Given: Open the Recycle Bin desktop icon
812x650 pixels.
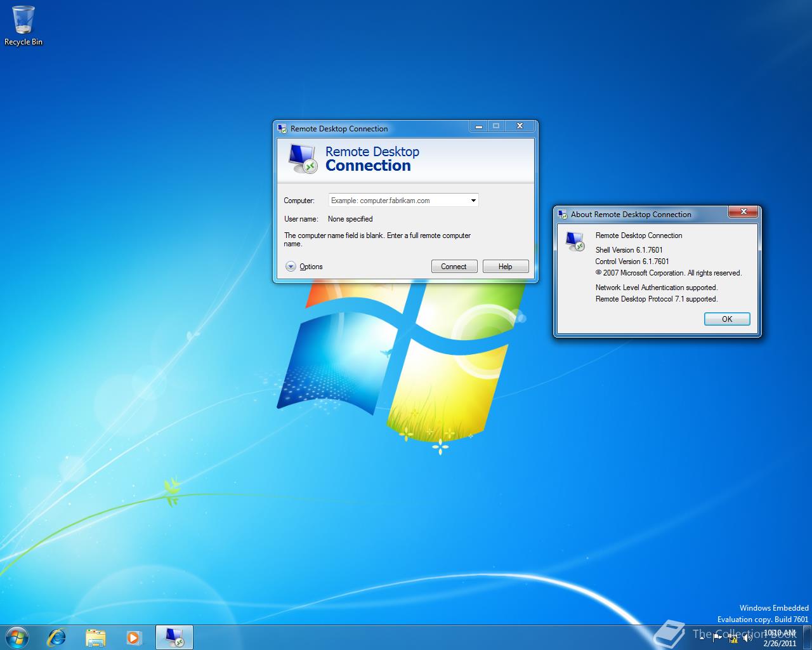Looking at the screenshot, I should [x=23, y=25].
